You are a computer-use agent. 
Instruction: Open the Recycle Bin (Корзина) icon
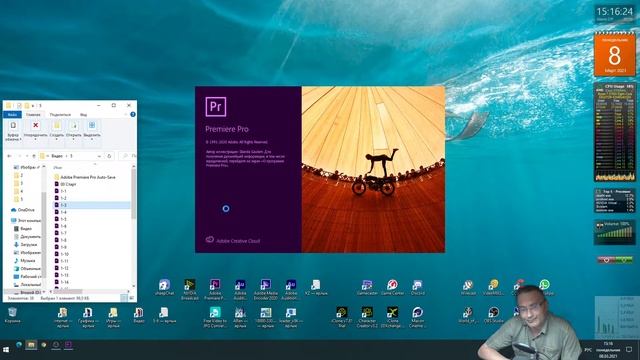12,315
